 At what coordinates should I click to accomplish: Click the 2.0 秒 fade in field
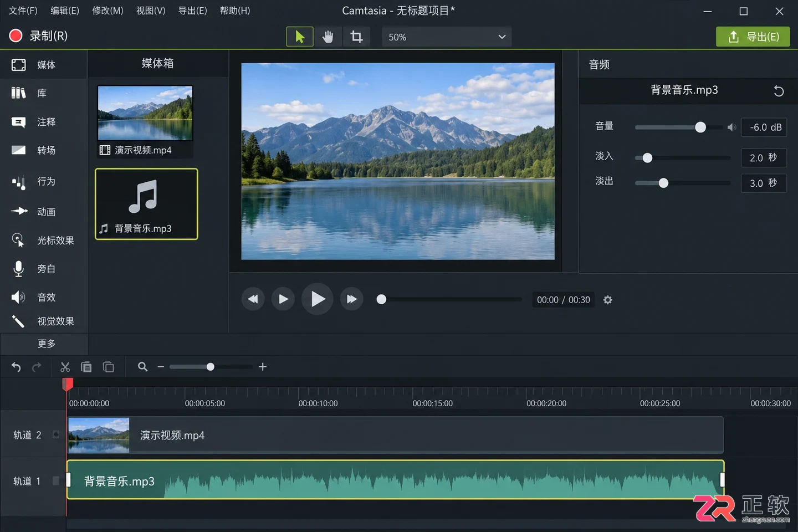pos(764,158)
